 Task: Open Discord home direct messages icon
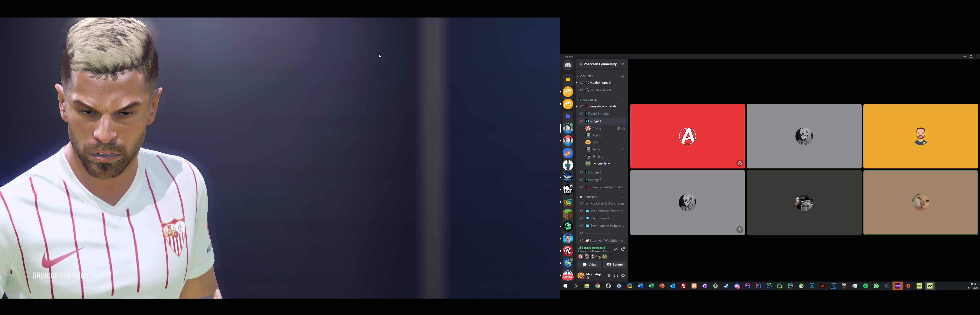[x=568, y=65]
